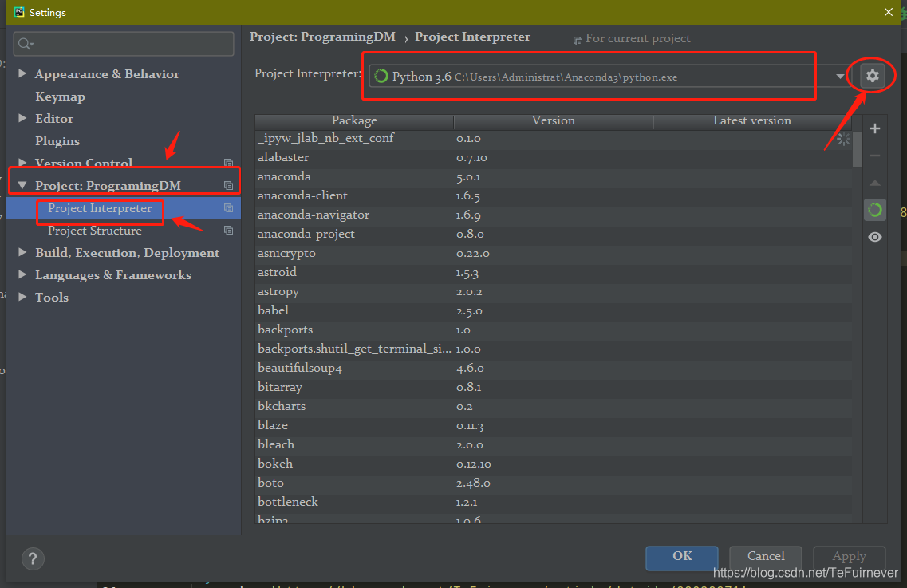Click the OK button

(682, 557)
